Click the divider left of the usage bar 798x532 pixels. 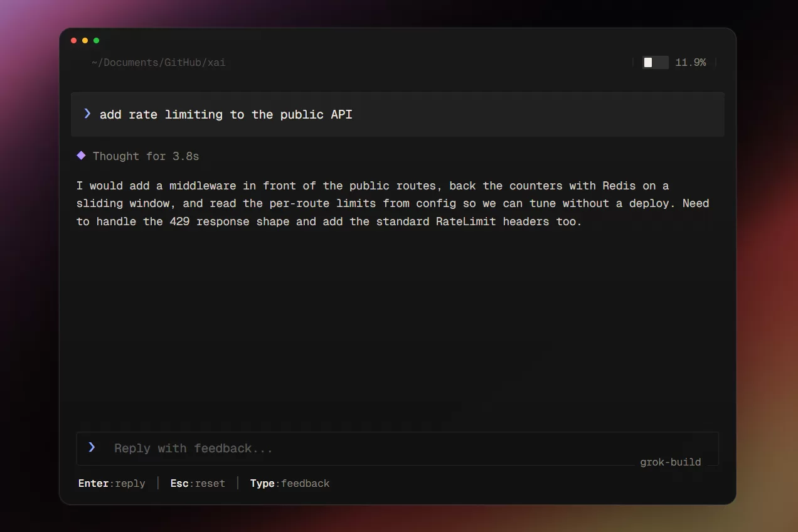pyautogui.click(x=633, y=63)
